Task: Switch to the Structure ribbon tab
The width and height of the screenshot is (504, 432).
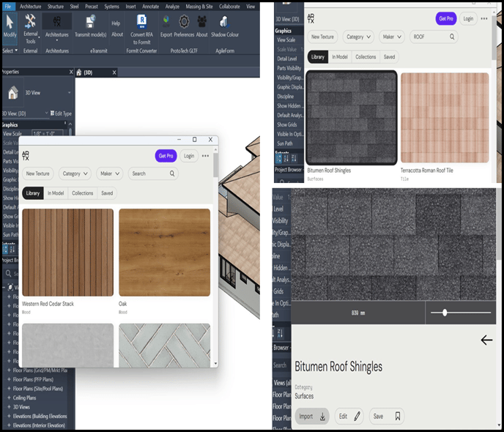Action: 55,6
